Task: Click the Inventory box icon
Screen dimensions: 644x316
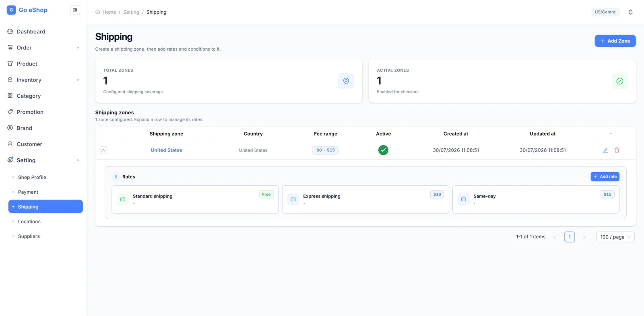Action: (10, 80)
